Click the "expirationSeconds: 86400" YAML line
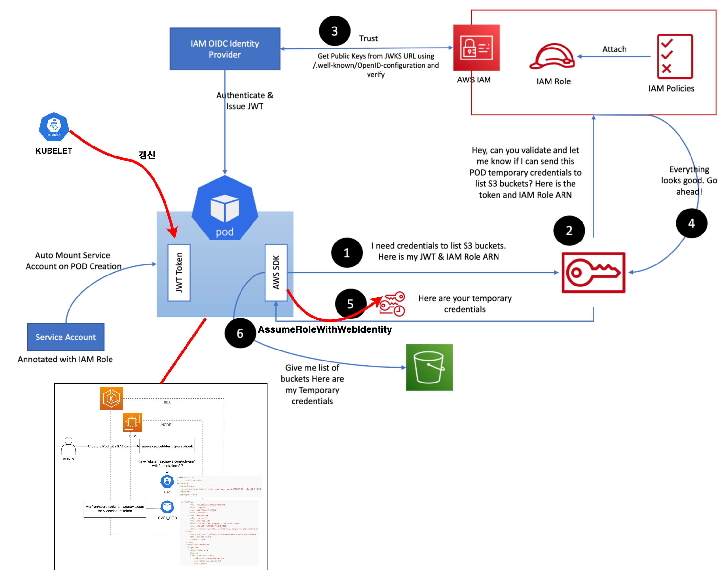The width and height of the screenshot is (728, 582). 208,561
